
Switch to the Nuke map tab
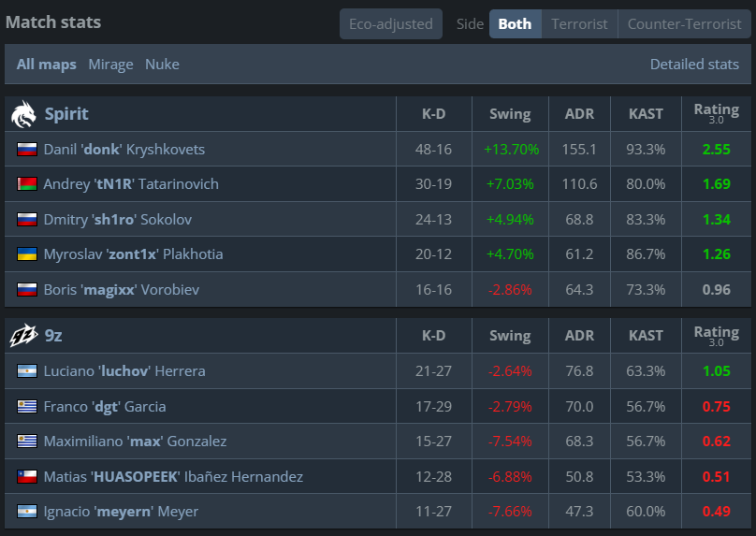pos(162,65)
